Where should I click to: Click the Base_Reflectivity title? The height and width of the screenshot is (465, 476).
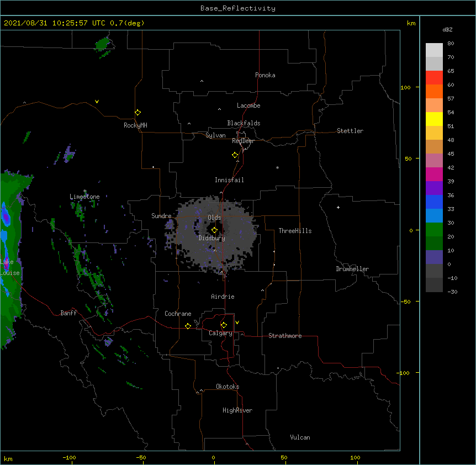point(238,8)
